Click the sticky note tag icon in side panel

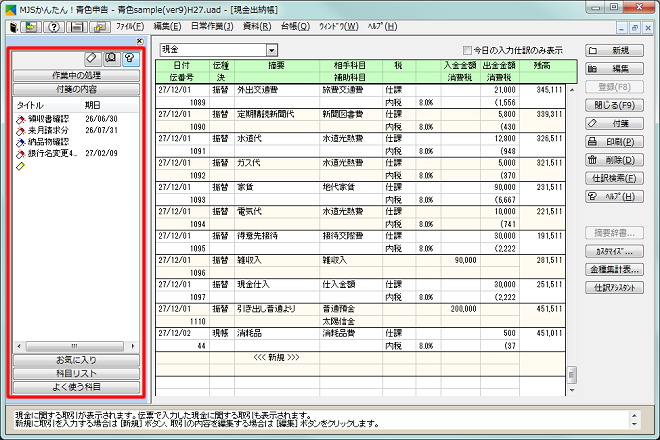92,60
